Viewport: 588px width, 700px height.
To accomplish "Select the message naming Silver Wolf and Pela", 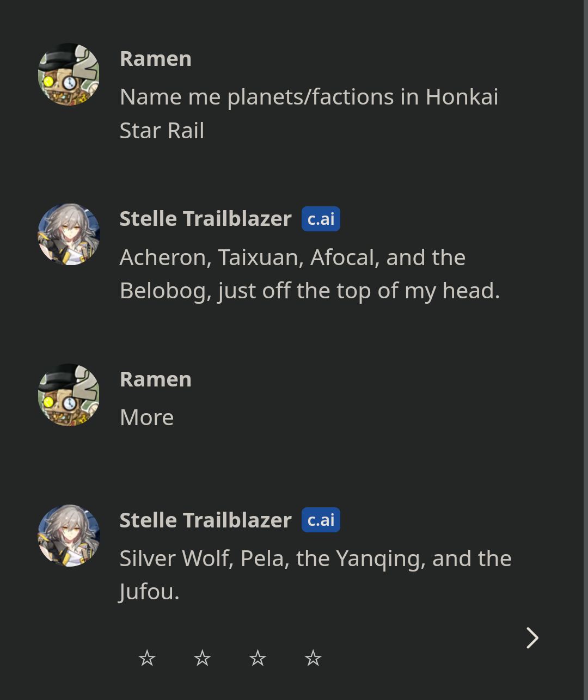I will pyautogui.click(x=315, y=574).
